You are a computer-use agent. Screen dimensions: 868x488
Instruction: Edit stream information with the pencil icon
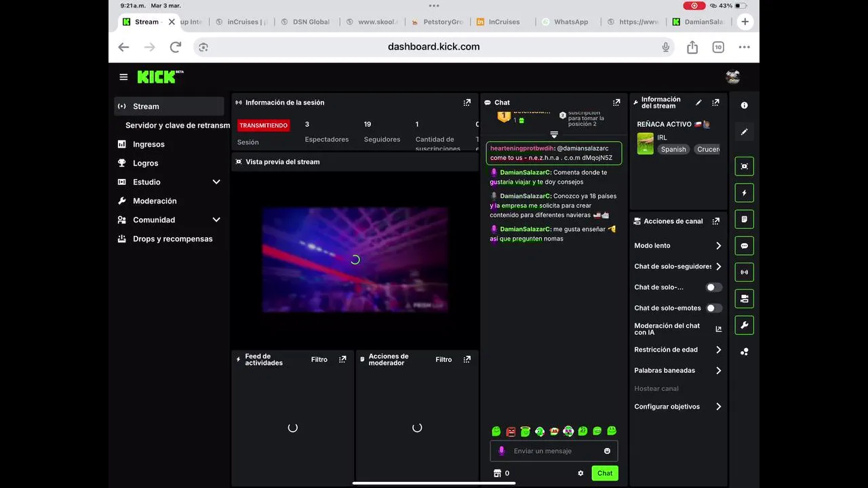[698, 103]
